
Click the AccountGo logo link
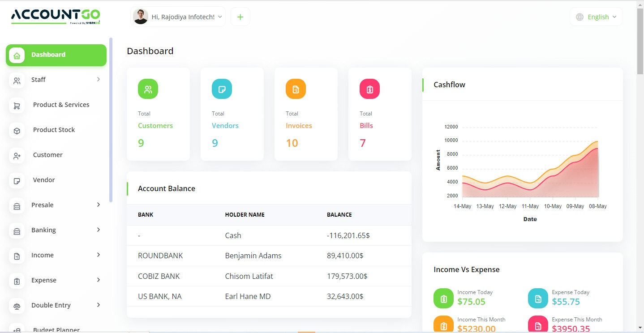coord(56,16)
